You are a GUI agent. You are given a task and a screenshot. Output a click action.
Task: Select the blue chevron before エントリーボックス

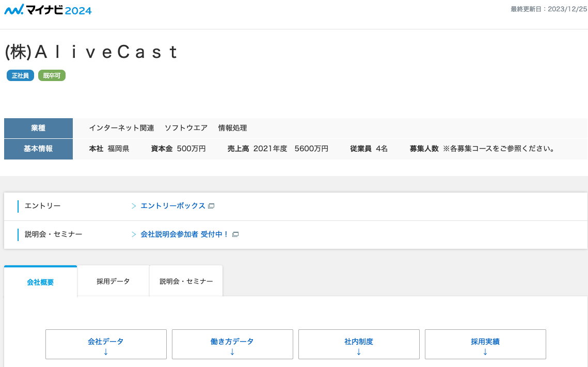click(x=134, y=205)
